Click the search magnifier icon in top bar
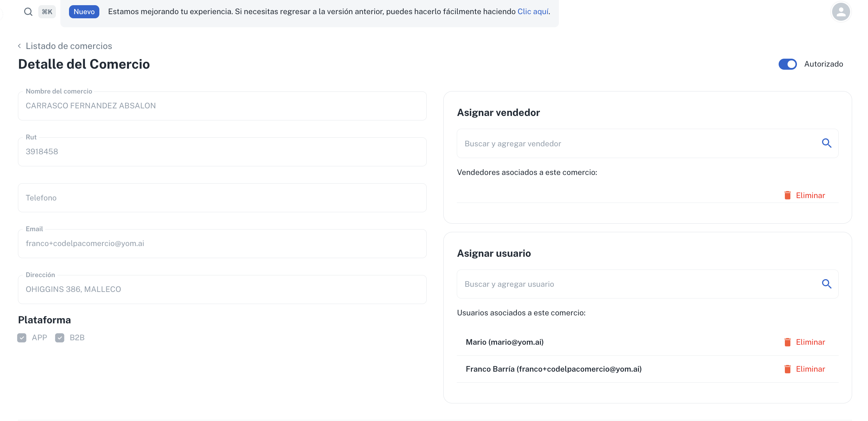This screenshot has width=868, height=421. coord(28,12)
